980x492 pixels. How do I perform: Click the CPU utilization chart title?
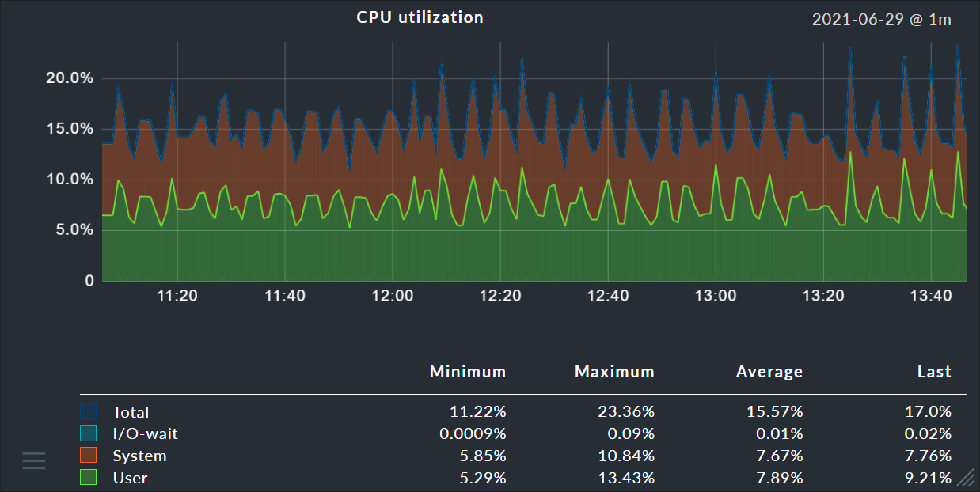(x=420, y=17)
